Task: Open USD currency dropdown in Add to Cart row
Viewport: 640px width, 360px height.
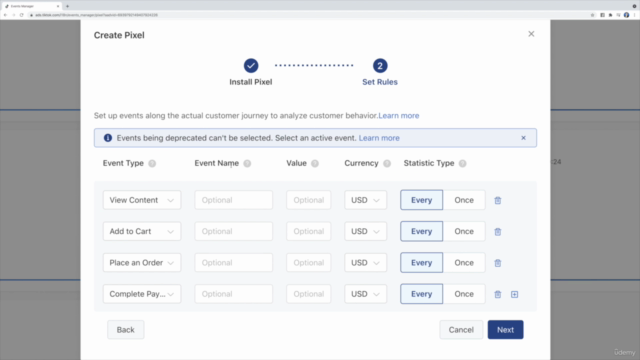Action: coord(365,231)
